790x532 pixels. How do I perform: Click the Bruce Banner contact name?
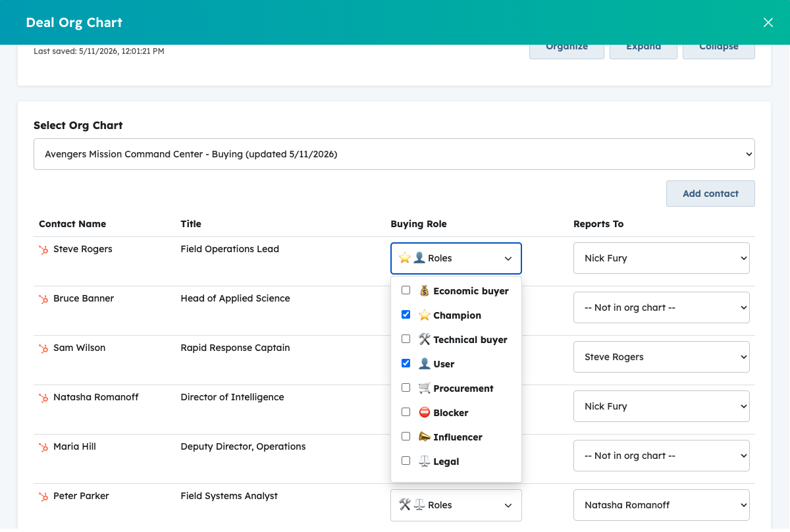coord(84,298)
